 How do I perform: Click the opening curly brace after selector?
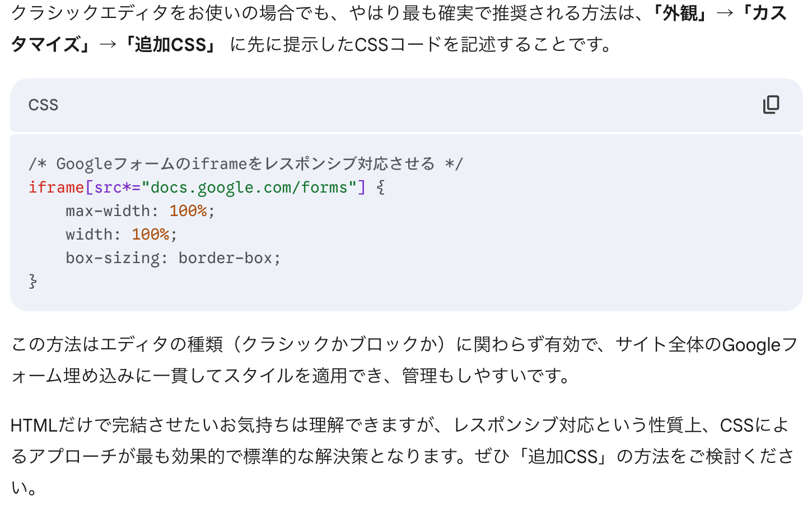pos(381,188)
